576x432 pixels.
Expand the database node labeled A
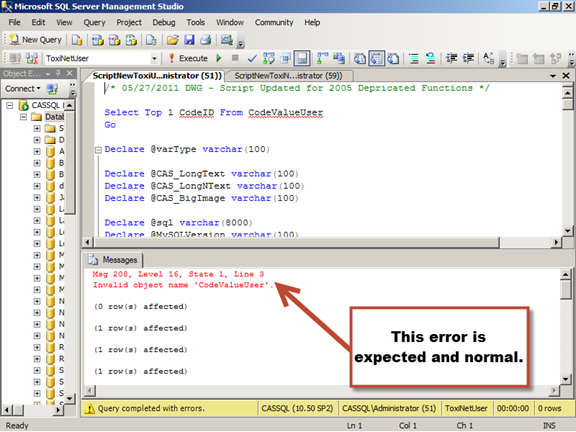tap(37, 151)
